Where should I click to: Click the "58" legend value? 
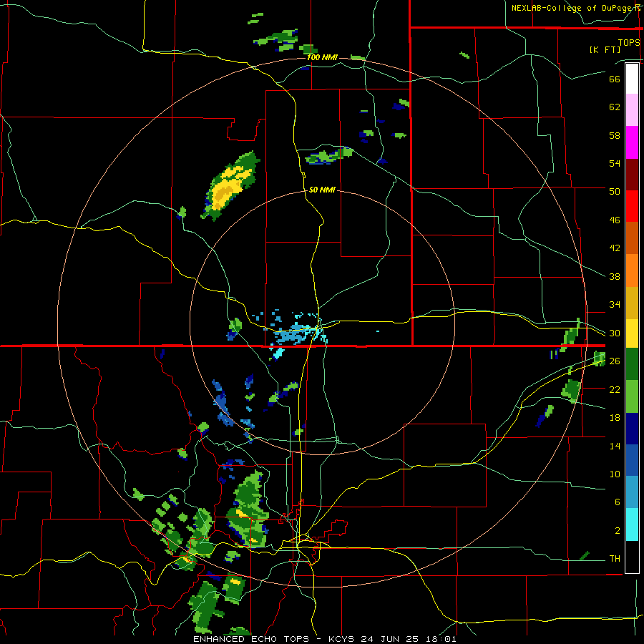coord(615,135)
